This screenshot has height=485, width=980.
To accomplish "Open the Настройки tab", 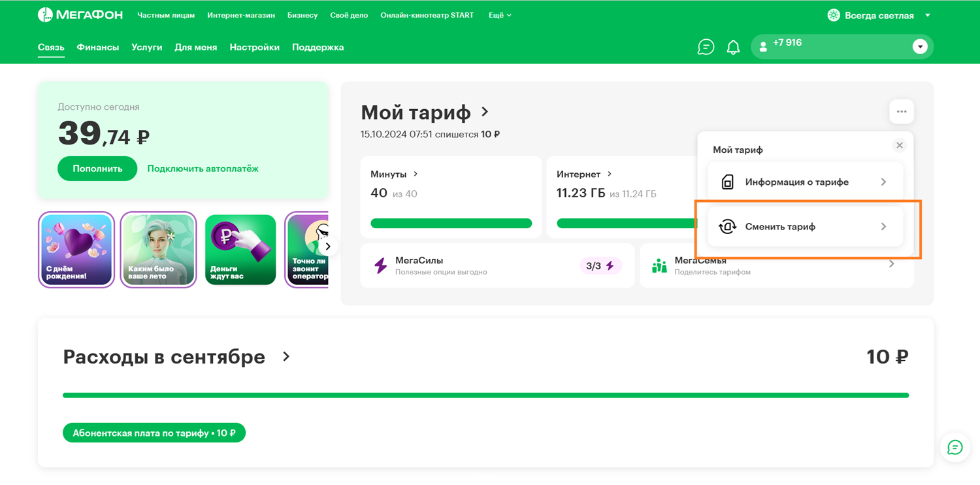I will 255,47.
